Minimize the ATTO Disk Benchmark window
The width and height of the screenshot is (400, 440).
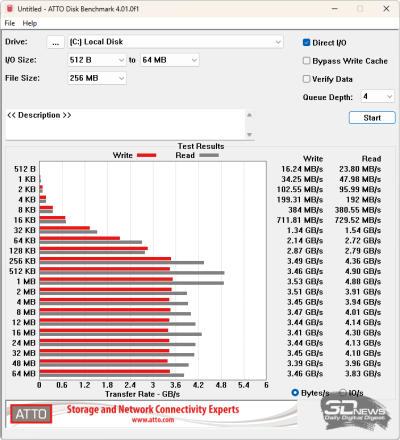click(x=335, y=9)
